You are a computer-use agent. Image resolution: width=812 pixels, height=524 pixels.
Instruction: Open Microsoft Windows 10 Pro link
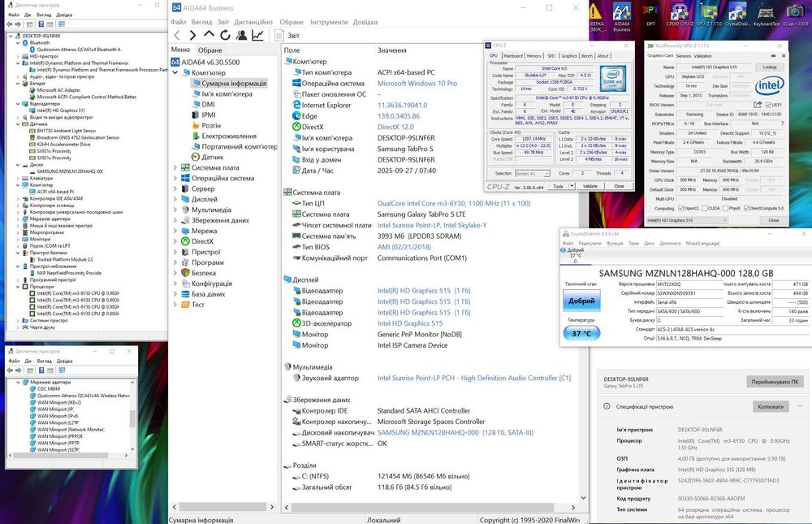417,83
